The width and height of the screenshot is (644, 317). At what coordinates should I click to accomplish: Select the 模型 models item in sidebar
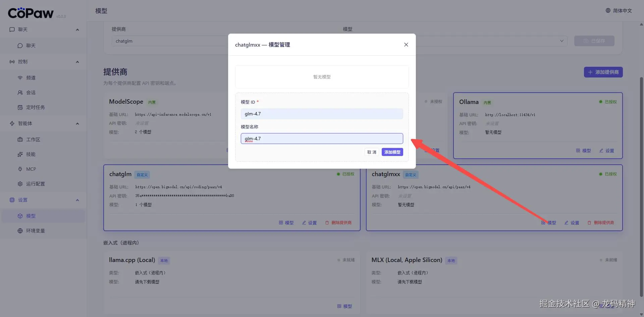click(x=43, y=216)
